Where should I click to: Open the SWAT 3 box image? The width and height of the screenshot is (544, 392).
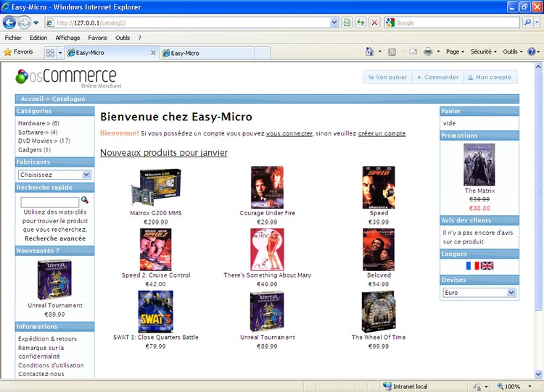(155, 312)
